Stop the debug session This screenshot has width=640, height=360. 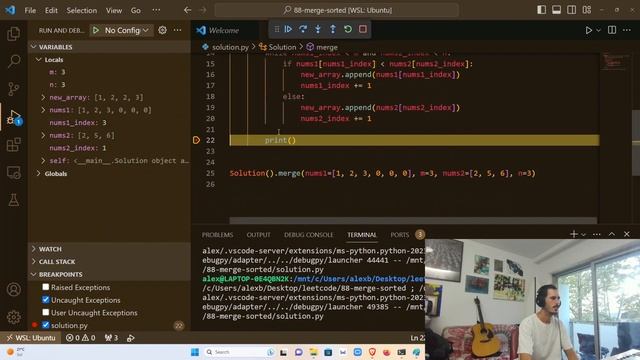(362, 29)
